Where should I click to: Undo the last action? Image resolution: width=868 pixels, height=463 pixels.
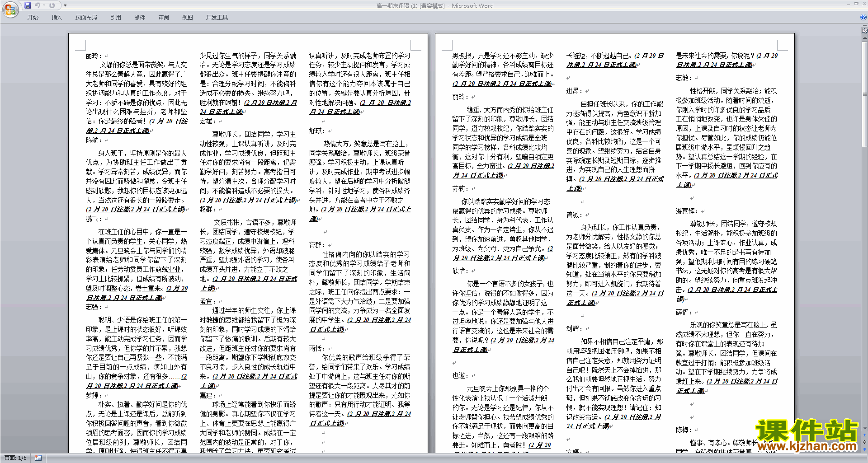38,5
